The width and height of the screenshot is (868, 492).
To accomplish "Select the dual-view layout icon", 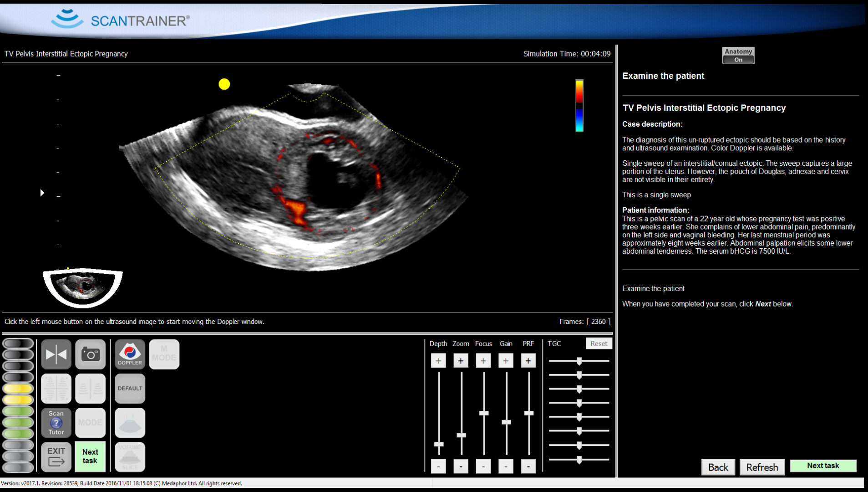I will pos(90,389).
